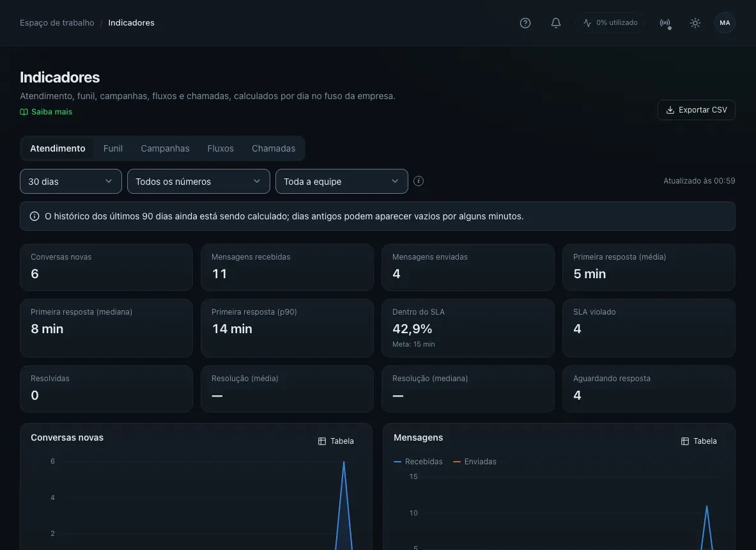Click the Mensagens enviadas metric card

coord(468,267)
